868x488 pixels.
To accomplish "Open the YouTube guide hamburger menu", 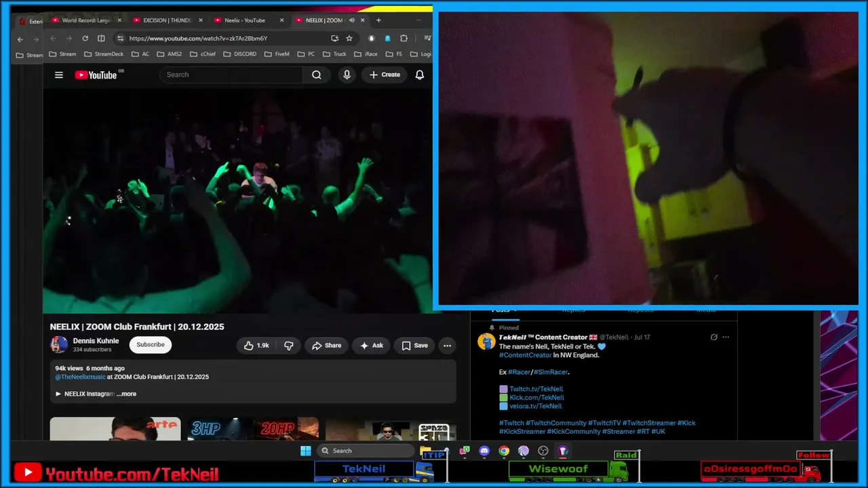I will (x=59, y=75).
